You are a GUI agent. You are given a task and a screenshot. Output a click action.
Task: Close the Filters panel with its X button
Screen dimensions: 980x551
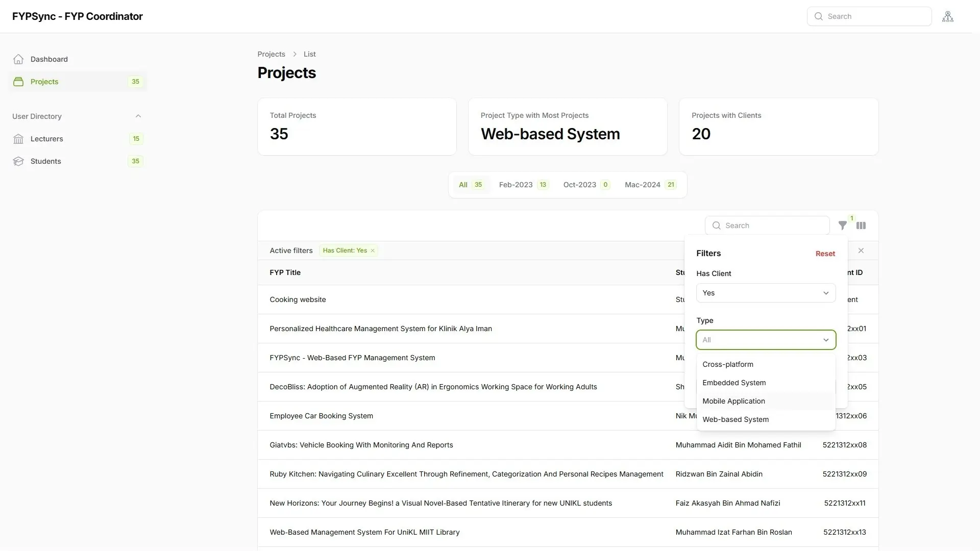pyautogui.click(x=861, y=251)
